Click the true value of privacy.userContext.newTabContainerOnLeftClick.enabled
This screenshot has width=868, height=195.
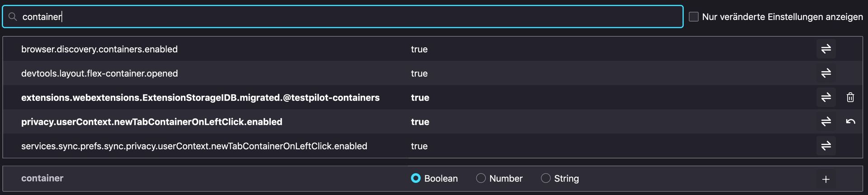[420, 122]
